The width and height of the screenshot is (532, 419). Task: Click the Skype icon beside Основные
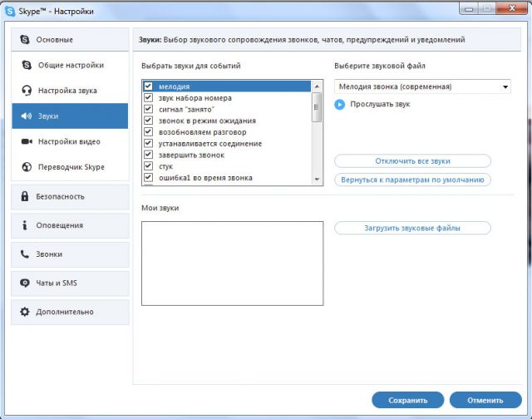[x=25, y=39]
